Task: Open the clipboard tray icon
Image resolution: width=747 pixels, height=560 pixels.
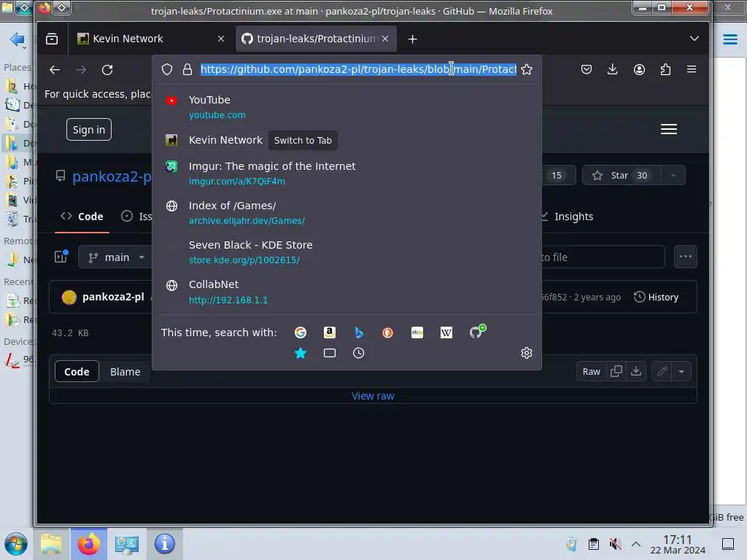Action: tap(593, 544)
